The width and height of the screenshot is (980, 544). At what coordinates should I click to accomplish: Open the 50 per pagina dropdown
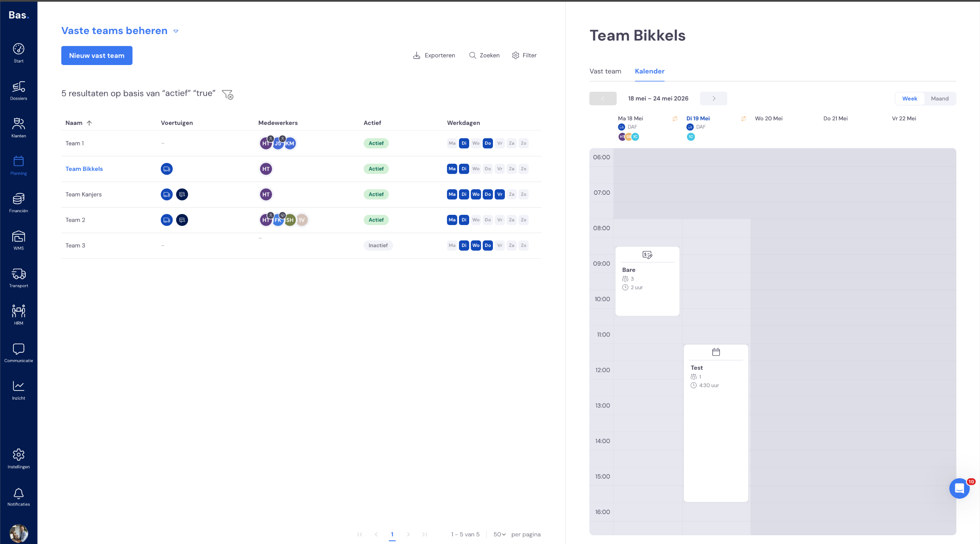[x=499, y=534]
